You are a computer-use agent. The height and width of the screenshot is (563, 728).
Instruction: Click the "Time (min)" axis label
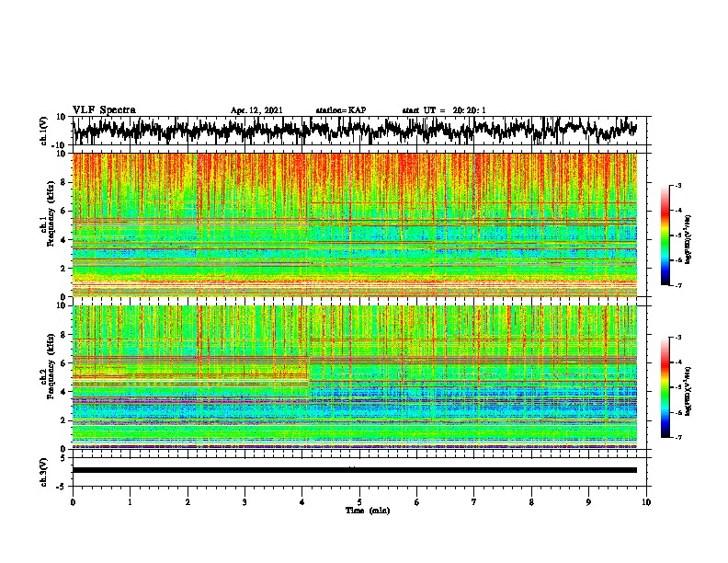point(368,511)
